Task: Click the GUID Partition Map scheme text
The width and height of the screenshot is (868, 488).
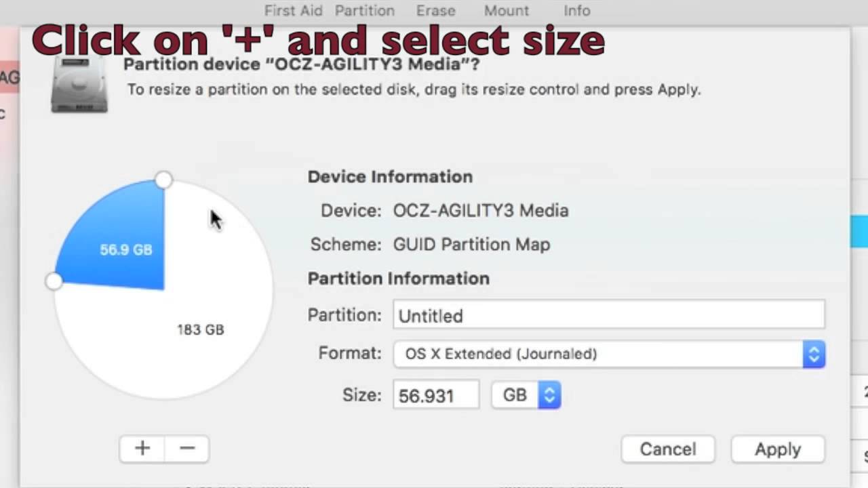Action: pyautogui.click(x=471, y=245)
